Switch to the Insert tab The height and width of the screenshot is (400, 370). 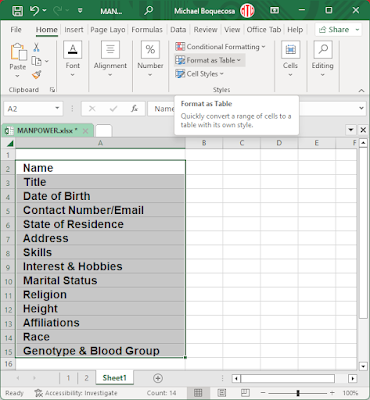74,30
